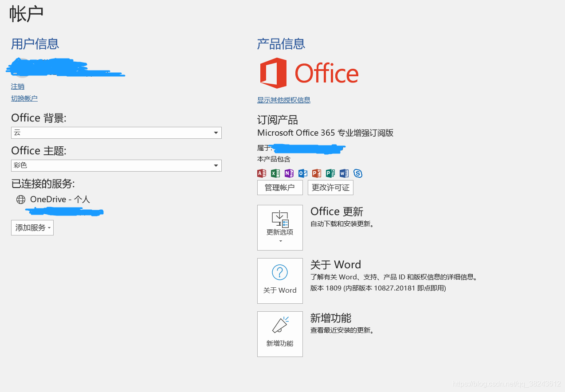Click the PowerPoint app icon
Viewport: 565px width, 392px height.
(x=317, y=173)
